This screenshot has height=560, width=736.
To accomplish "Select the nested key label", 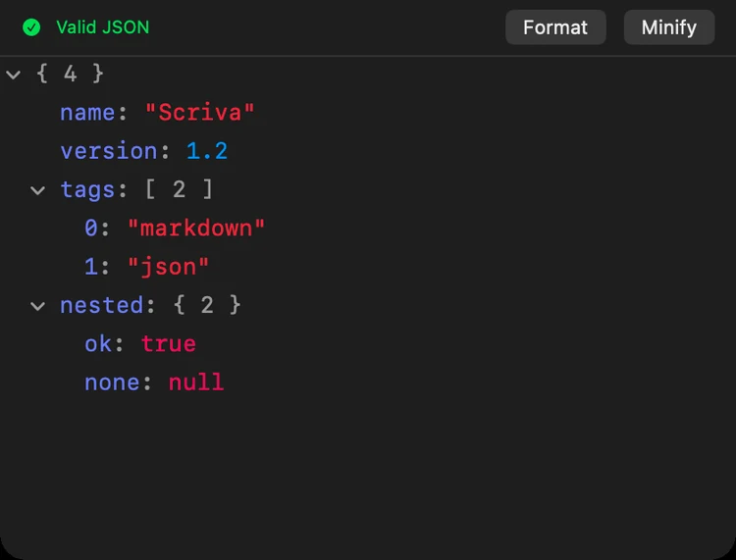I will tap(101, 305).
